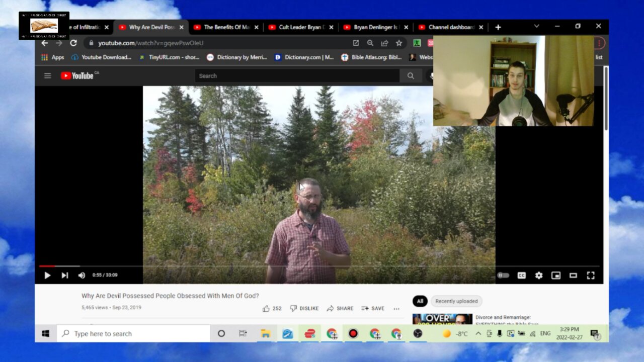644x362 pixels.
Task: Toggle the autoplay switch in the player
Action: (x=503, y=275)
